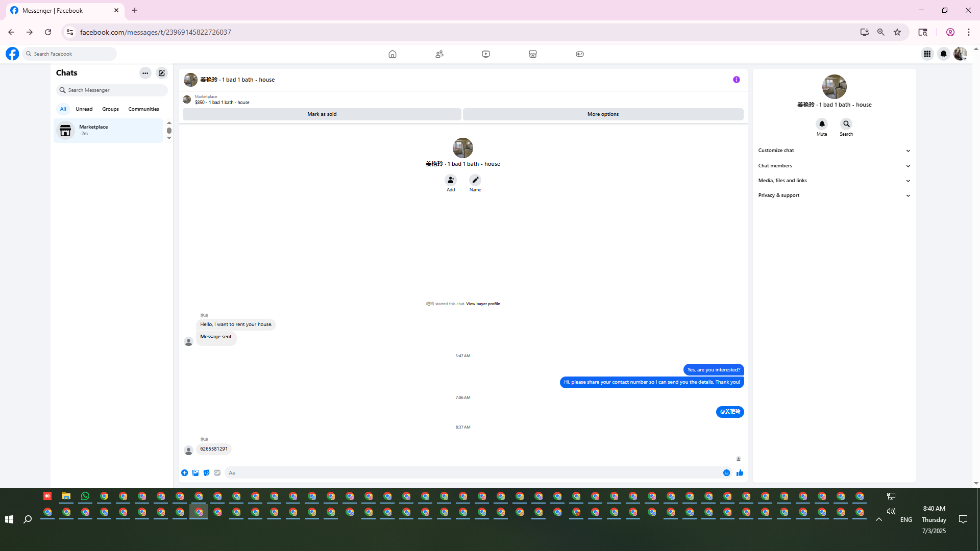Click the GIF icon in composer
The width and height of the screenshot is (980, 551).
pyautogui.click(x=217, y=473)
